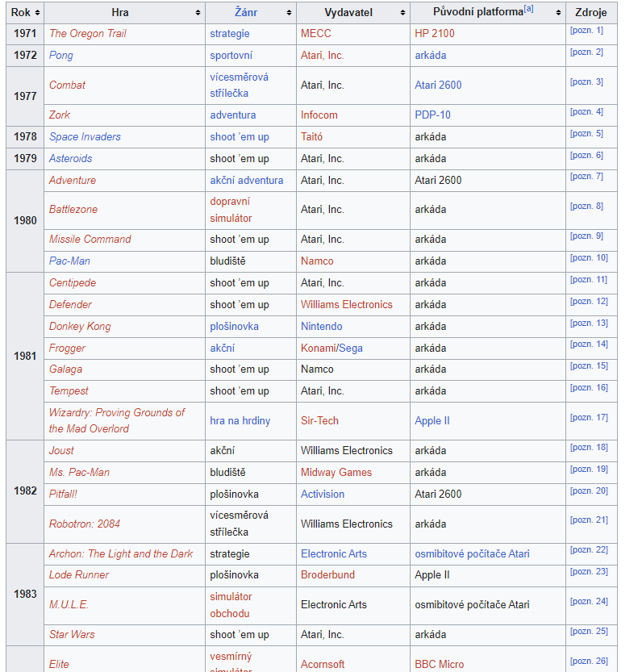The width and height of the screenshot is (638, 672).
Task: Sort table using Hra column arrows
Action: [x=198, y=13]
